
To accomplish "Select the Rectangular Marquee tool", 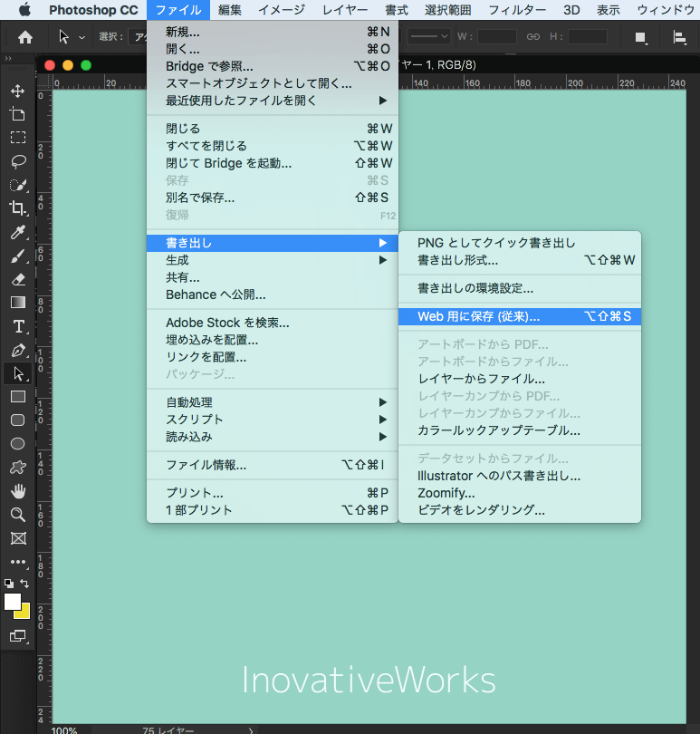I will (x=18, y=137).
